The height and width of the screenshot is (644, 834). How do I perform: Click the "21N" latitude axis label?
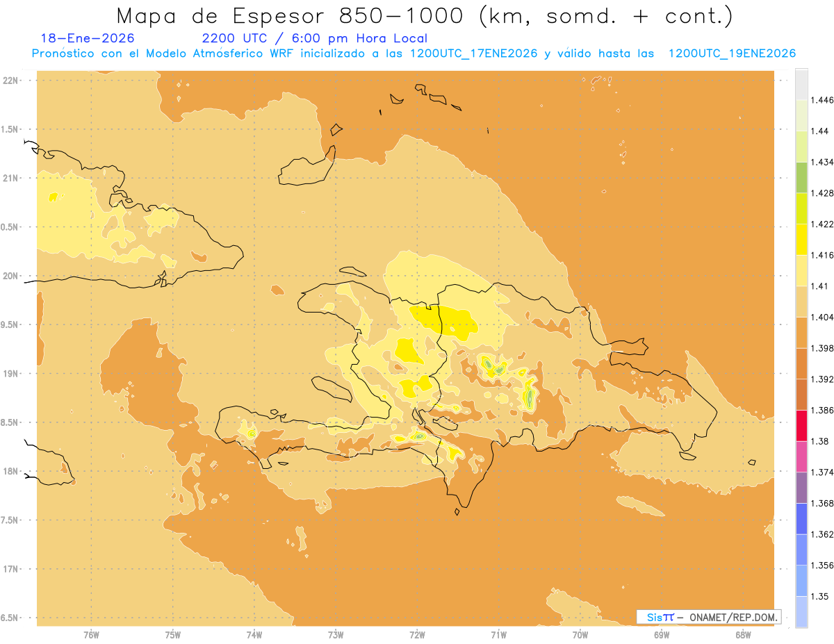pyautogui.click(x=10, y=179)
